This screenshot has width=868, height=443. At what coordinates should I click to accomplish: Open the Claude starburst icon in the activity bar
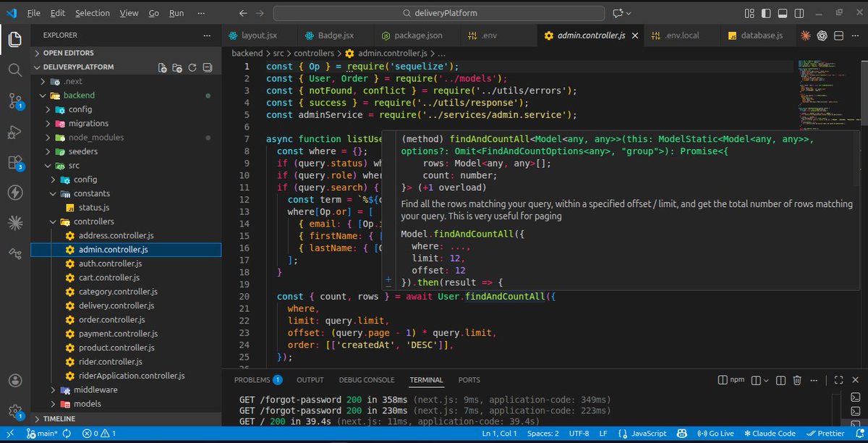[14, 223]
